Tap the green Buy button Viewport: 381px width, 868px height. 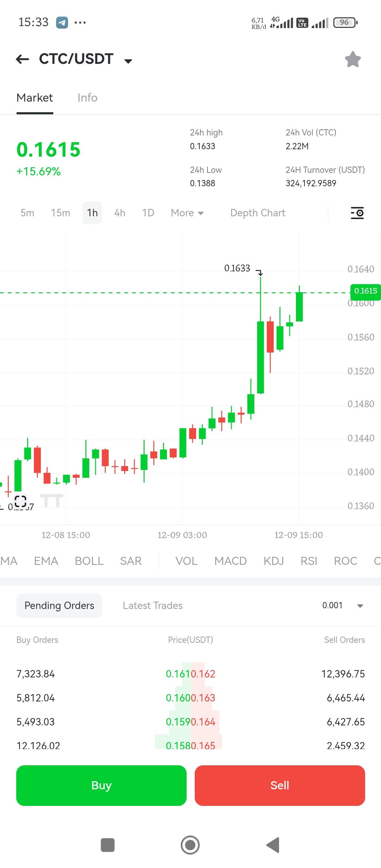pos(101,785)
